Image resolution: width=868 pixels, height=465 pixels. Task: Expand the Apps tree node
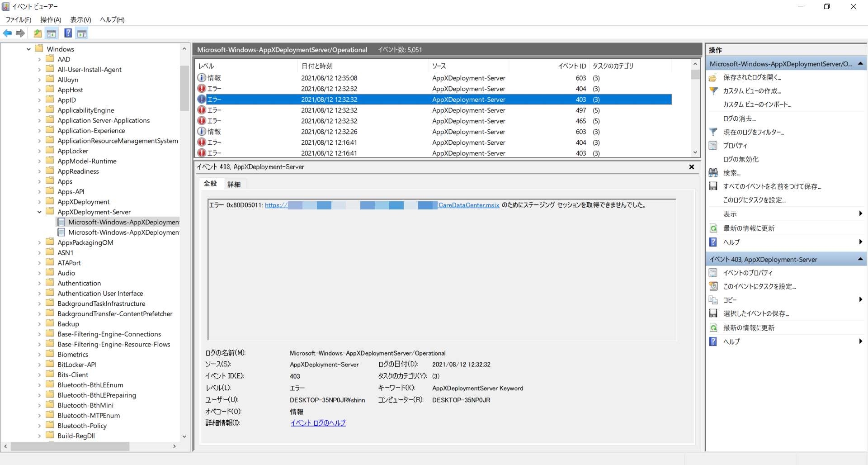40,181
